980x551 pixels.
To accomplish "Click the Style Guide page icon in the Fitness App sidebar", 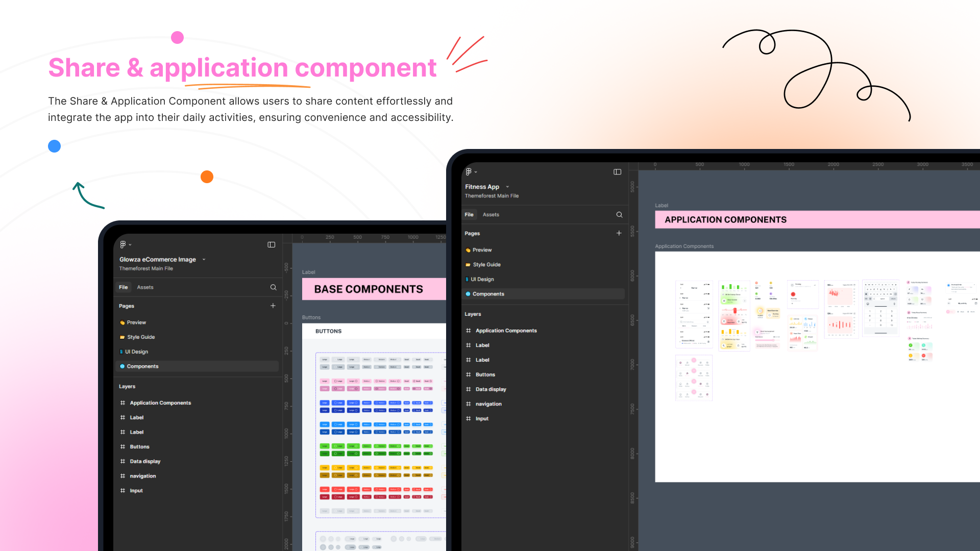I will [468, 264].
